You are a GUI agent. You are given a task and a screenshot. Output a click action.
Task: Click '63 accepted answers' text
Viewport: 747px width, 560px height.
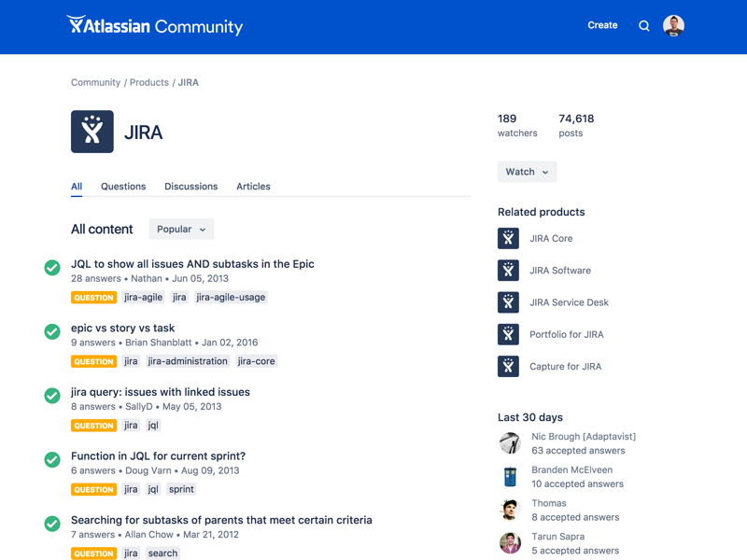(578, 451)
